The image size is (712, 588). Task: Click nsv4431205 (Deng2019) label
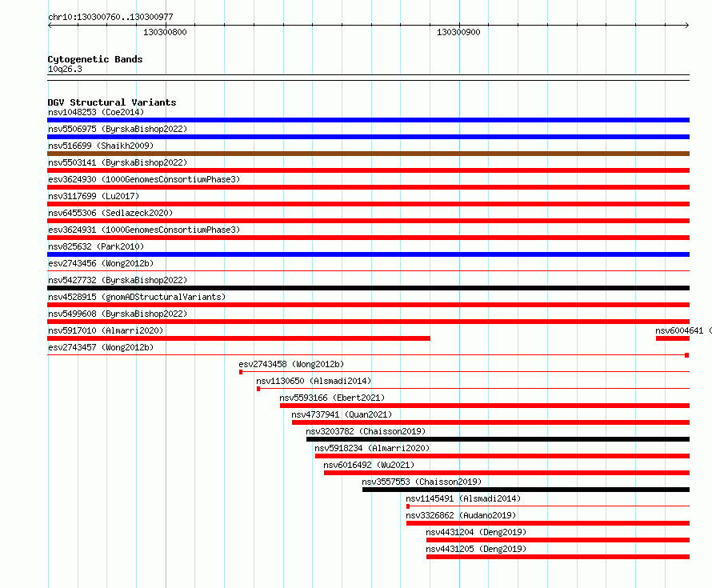476,549
